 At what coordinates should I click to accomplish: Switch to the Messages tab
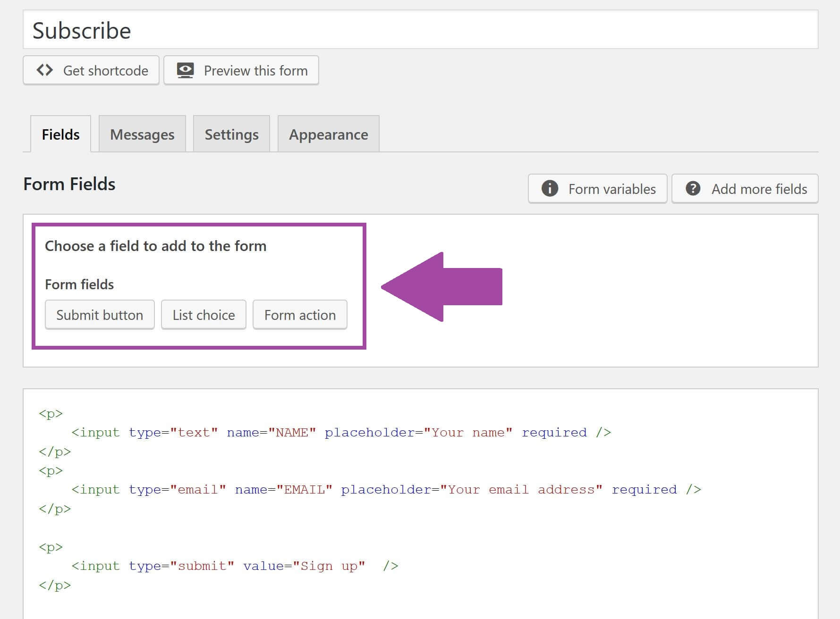pos(142,134)
